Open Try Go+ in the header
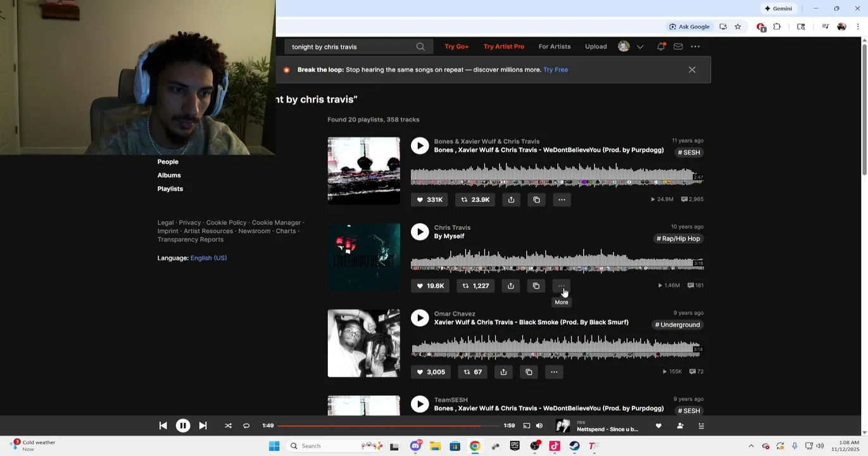Viewport: 868px width, 456px height. coord(456,46)
